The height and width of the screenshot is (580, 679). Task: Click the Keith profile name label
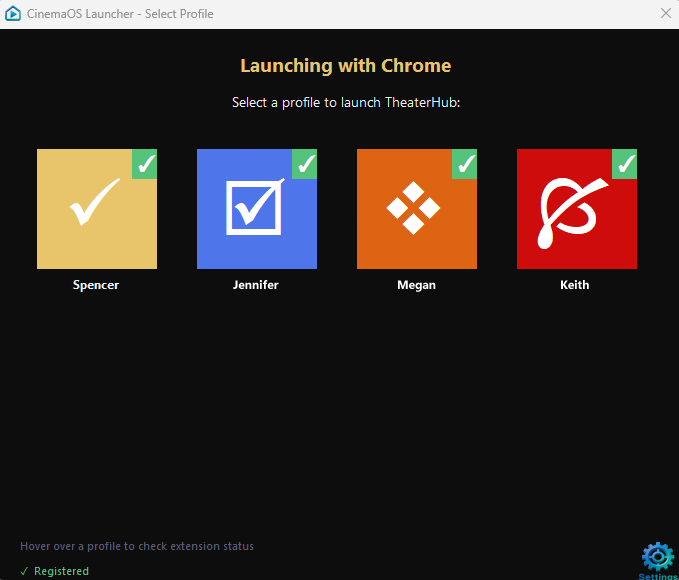pos(575,285)
